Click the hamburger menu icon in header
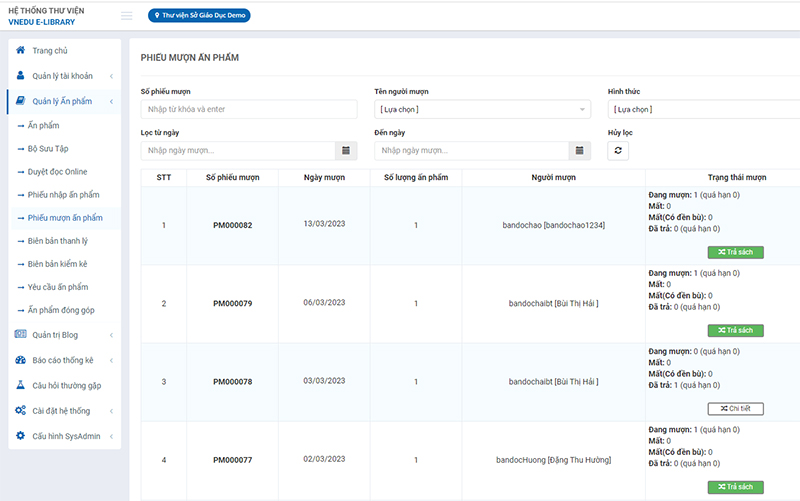The width and height of the screenshot is (800, 501). (x=127, y=16)
